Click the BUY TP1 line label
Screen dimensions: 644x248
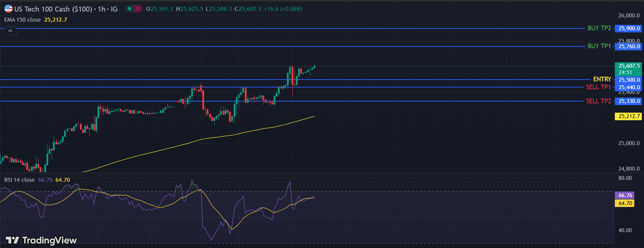tap(599, 46)
